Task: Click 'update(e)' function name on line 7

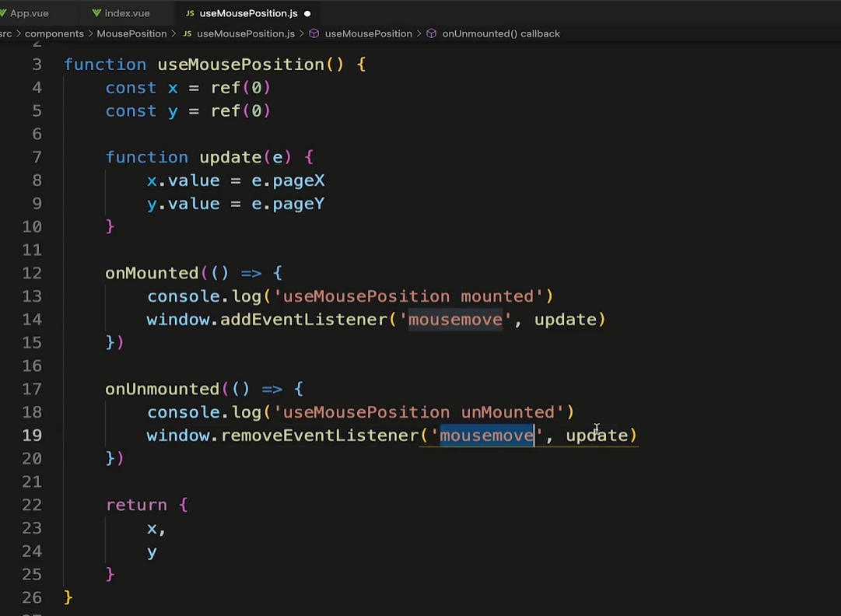Action: coord(245,158)
